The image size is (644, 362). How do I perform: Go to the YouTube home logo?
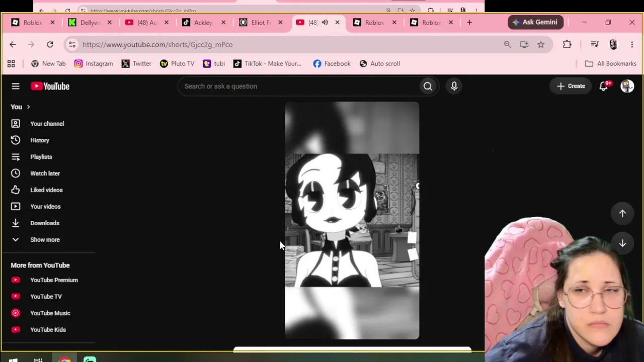(50, 86)
